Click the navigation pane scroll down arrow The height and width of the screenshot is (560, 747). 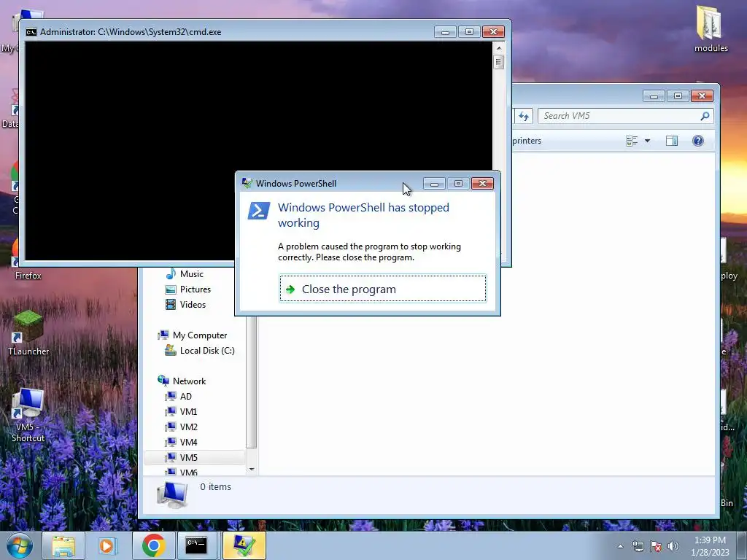[x=252, y=470]
